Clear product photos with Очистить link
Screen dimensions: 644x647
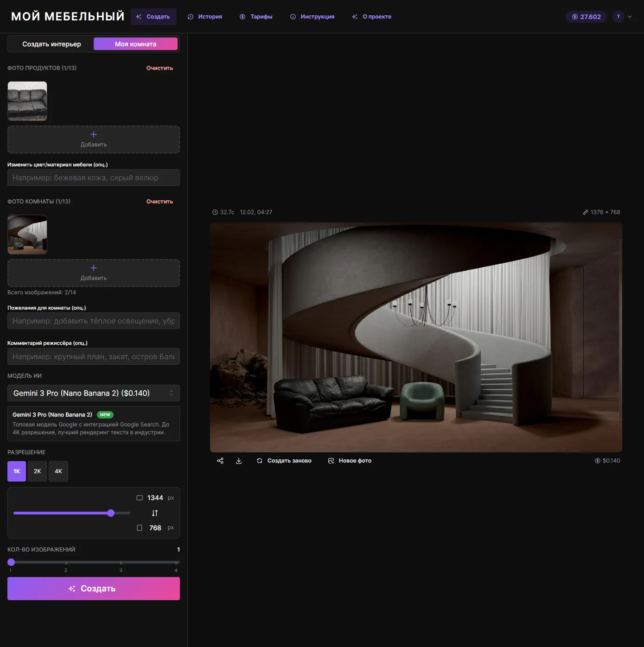click(159, 68)
